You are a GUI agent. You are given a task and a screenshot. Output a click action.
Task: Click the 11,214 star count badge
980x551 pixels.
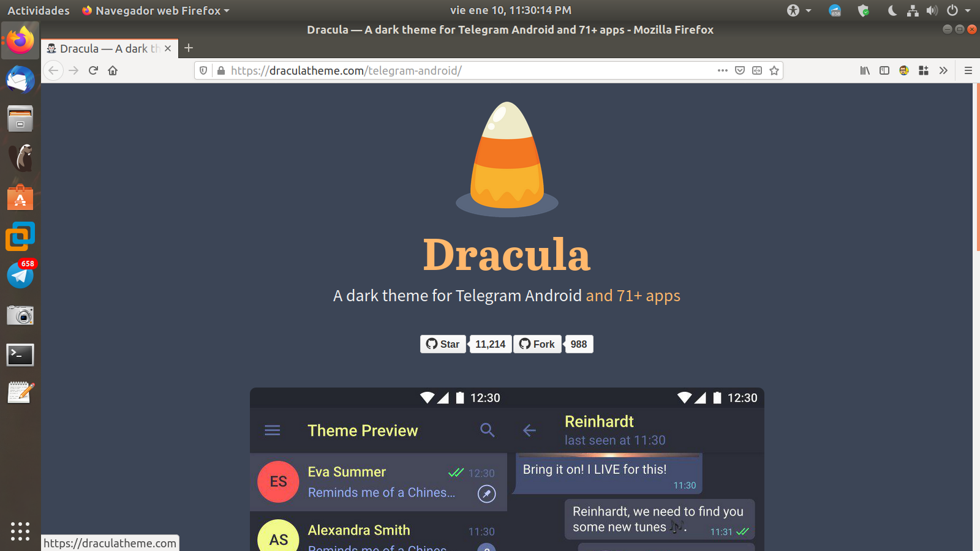click(x=490, y=344)
